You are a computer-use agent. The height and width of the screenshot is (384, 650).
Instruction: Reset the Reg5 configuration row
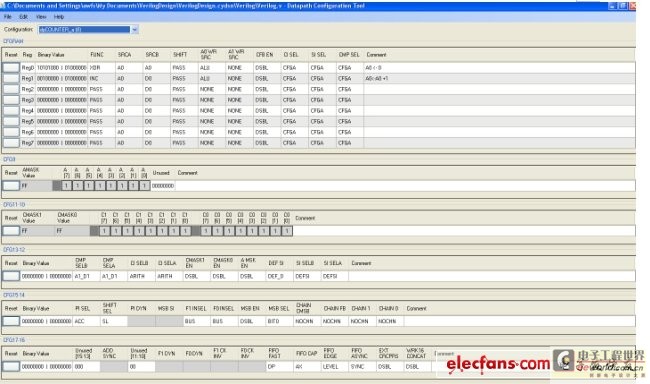click(11, 122)
